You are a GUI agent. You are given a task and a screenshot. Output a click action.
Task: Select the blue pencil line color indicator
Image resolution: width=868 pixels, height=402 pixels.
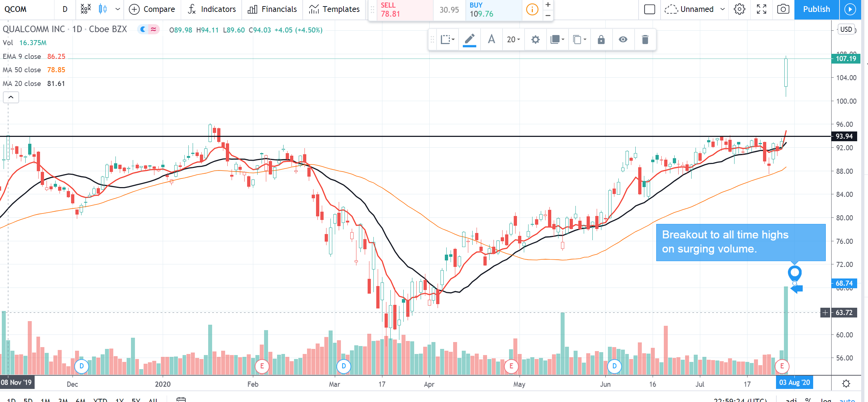(x=469, y=40)
